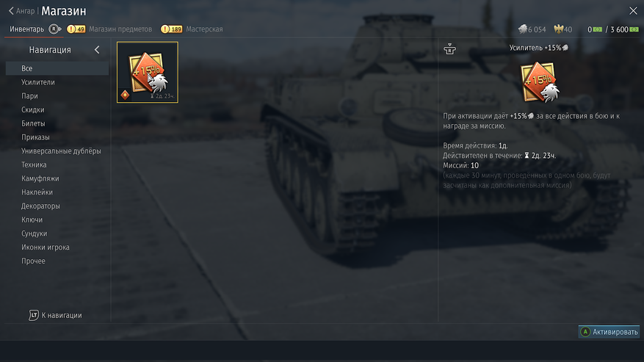Open the Инвентарь tab
Image resolution: width=644 pixels, height=362 pixels.
click(26, 29)
